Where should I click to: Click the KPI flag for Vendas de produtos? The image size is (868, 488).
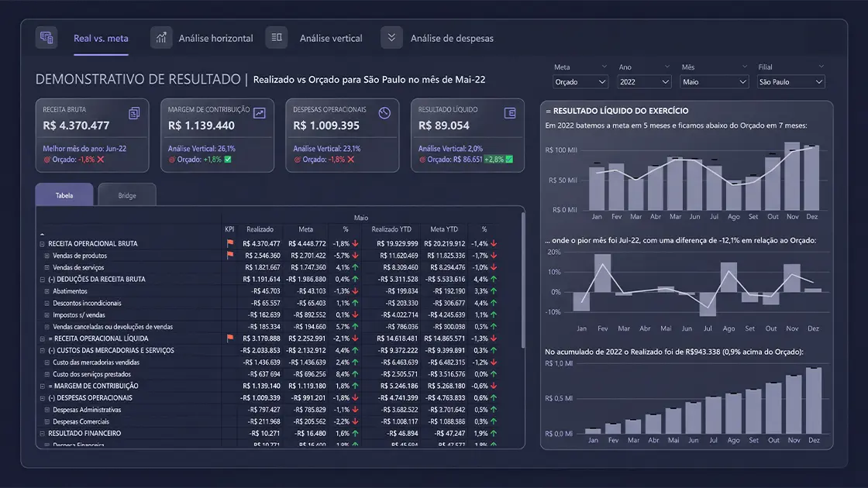click(x=229, y=255)
